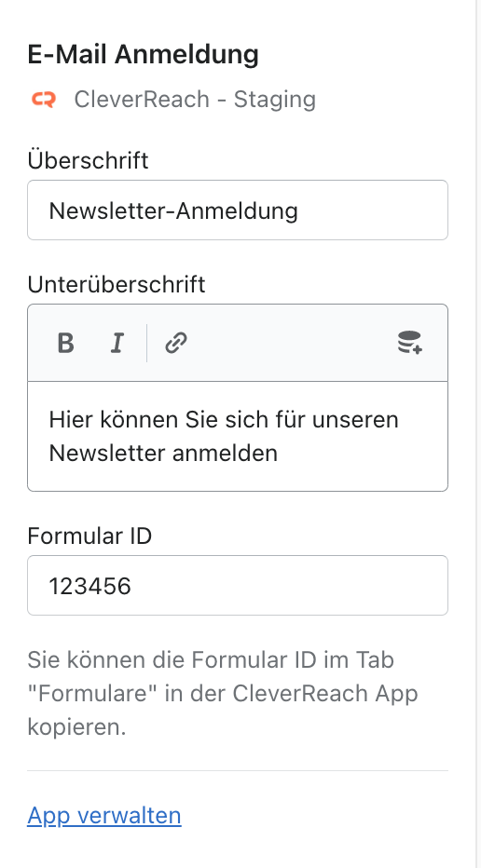
Task: Click the vertical separator after the italic icon
Action: click(x=147, y=344)
